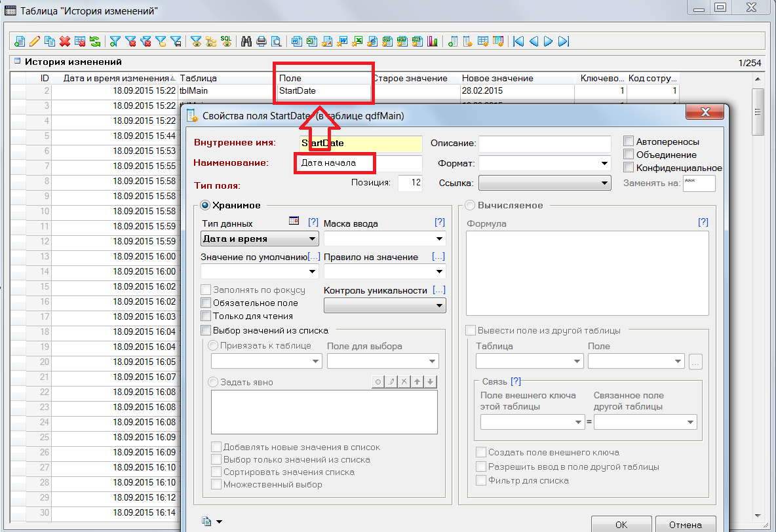
Task: Click the Отмена button
Action: pyautogui.click(x=685, y=524)
